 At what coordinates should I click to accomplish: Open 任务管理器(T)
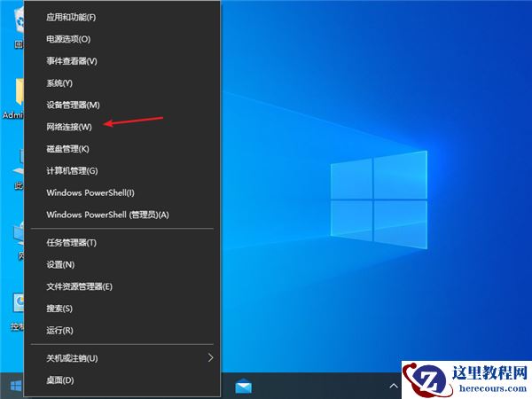coord(122,243)
